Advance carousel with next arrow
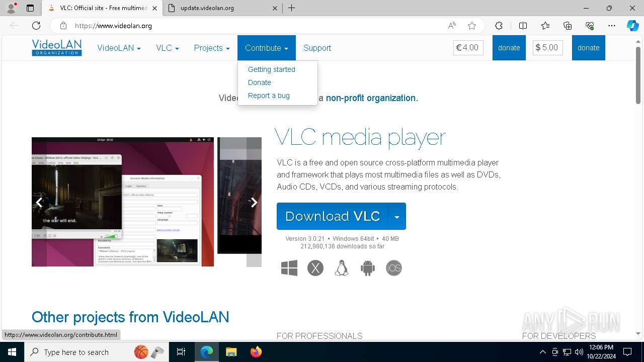Screen dimensions: 644x362 click(x=254, y=202)
